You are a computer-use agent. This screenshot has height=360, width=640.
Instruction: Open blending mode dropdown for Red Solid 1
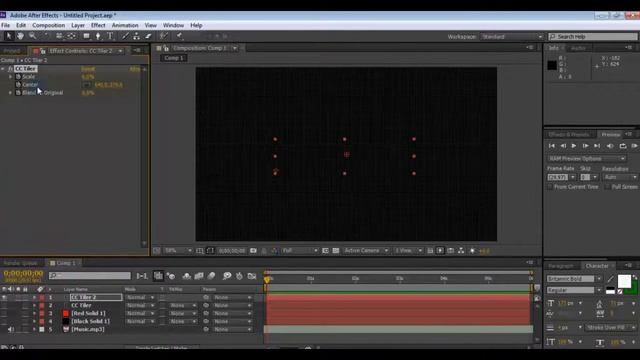140,313
